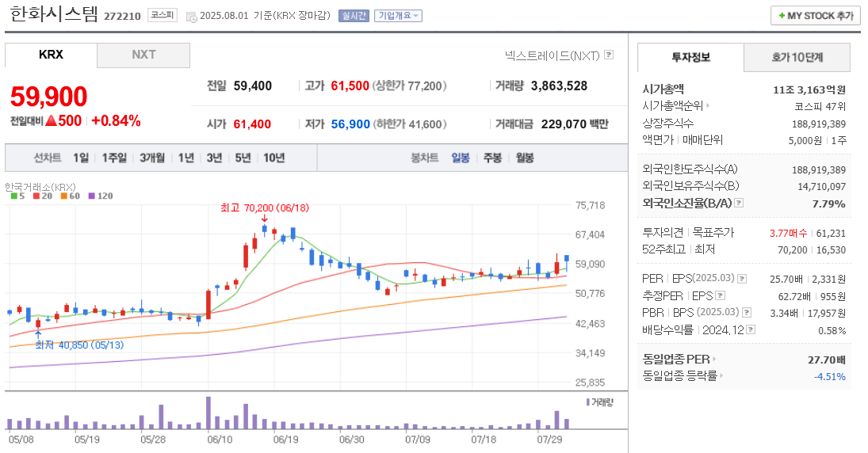The height and width of the screenshot is (453, 868).
Task: Click 저가 value 56,900
Action: [x=350, y=124]
